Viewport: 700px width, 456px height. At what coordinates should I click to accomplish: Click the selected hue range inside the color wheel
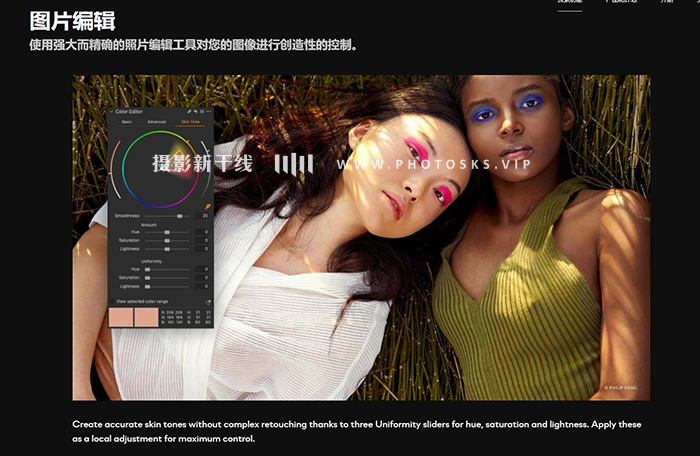point(181,163)
